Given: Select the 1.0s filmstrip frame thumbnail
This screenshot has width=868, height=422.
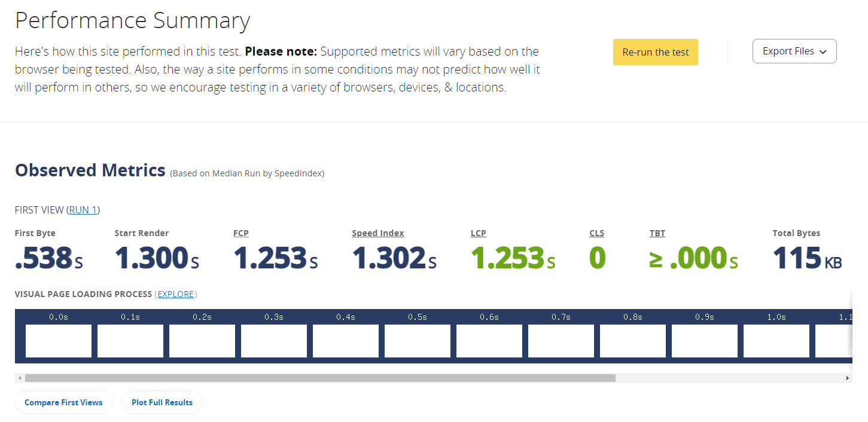Looking at the screenshot, I should (x=776, y=341).
